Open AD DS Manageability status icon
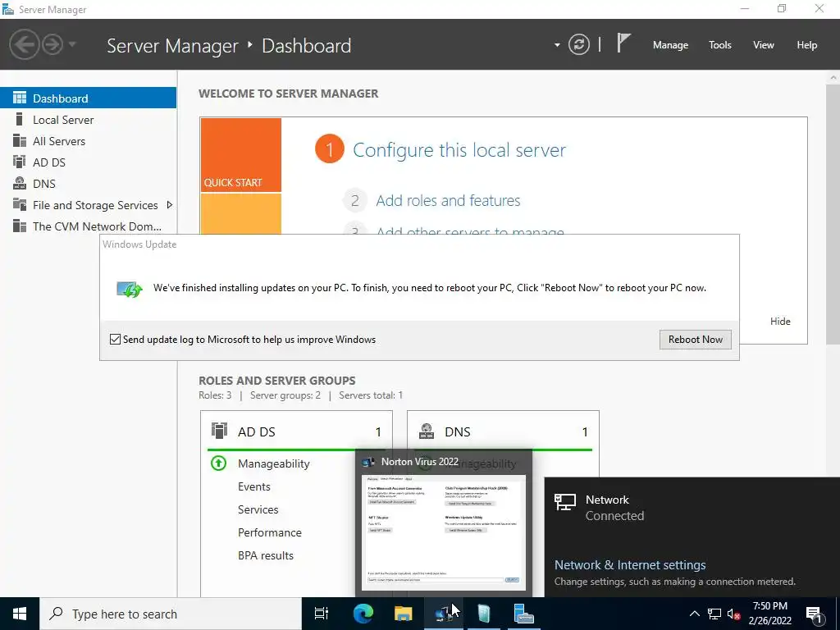This screenshot has height=630, width=840. (218, 463)
